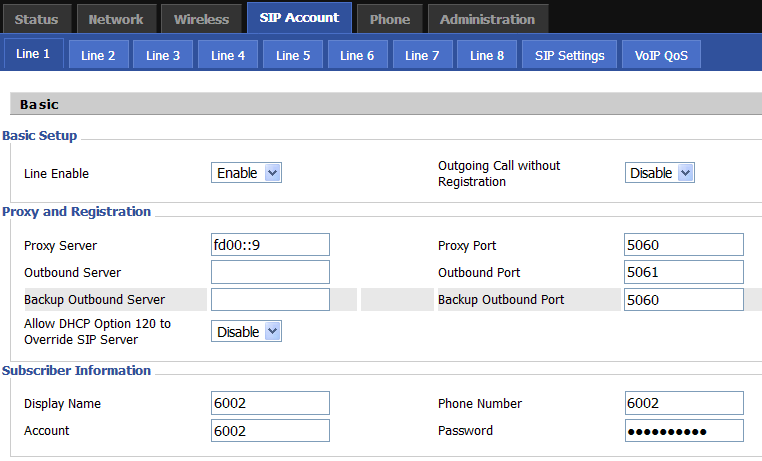Click the Proxy Server input field
The height and width of the screenshot is (461, 762).
click(x=270, y=245)
